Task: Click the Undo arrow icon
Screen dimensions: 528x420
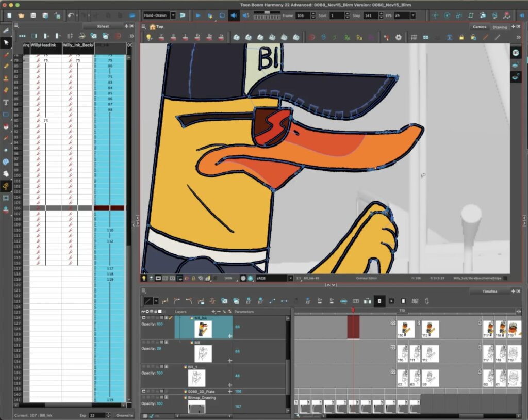Action: tap(71, 15)
